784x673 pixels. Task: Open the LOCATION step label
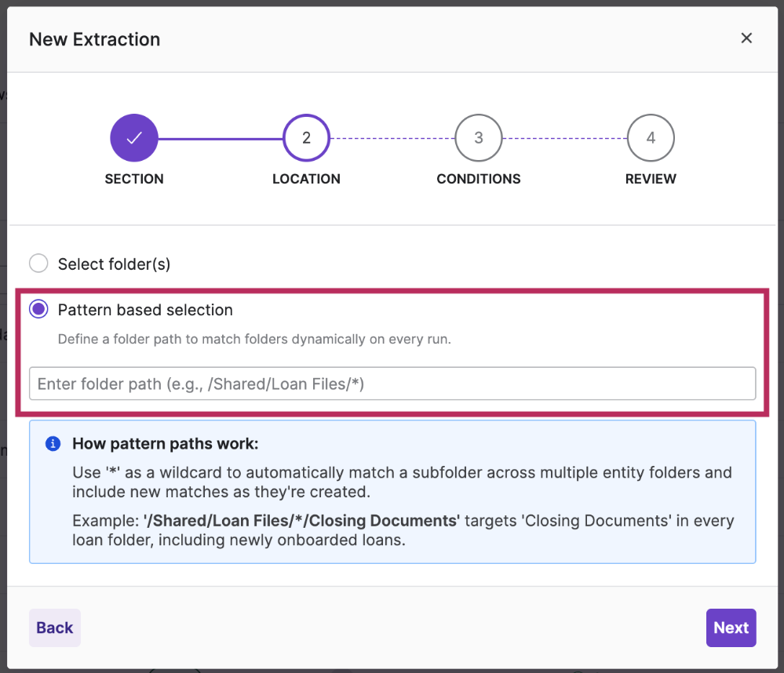click(x=306, y=179)
